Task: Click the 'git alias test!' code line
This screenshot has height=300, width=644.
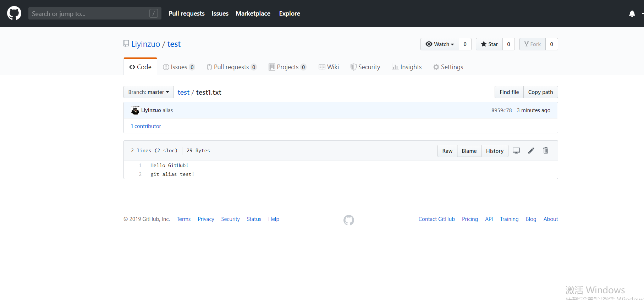Action: [172, 174]
